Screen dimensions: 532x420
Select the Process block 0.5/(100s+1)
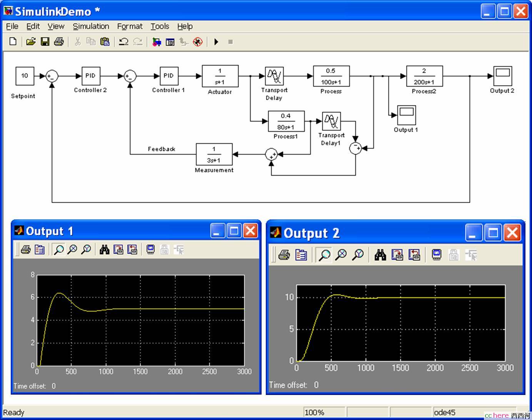pos(331,76)
